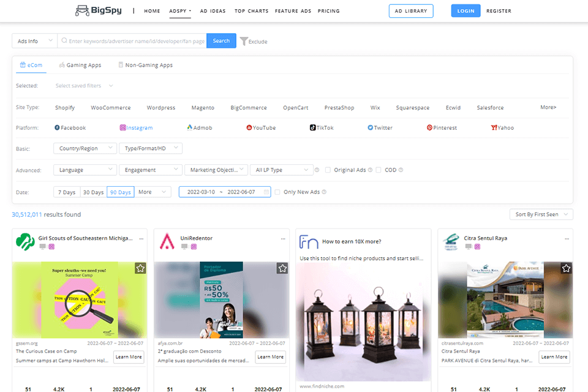Click the REGISTER link
This screenshot has width=588, height=392.
pyautogui.click(x=499, y=11)
